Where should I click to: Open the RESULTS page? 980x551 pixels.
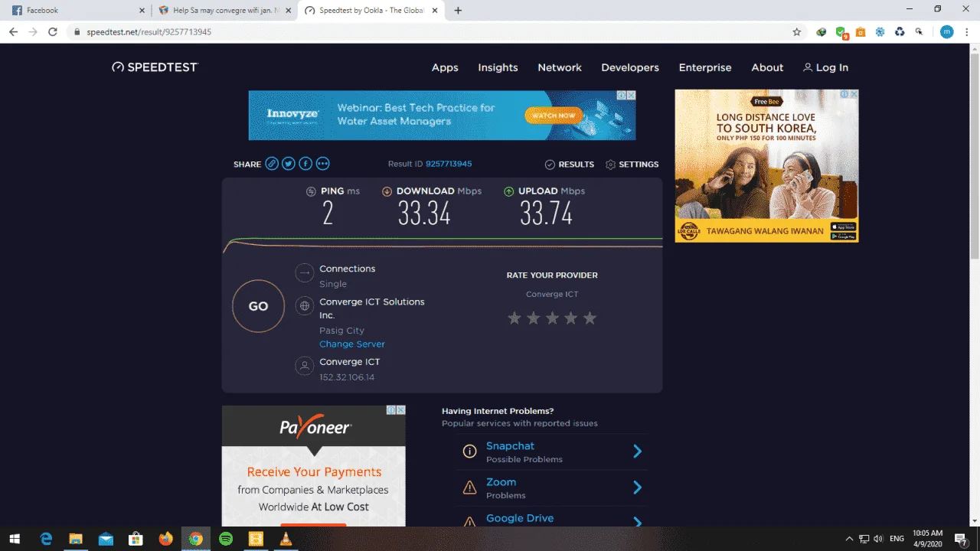[570, 165]
